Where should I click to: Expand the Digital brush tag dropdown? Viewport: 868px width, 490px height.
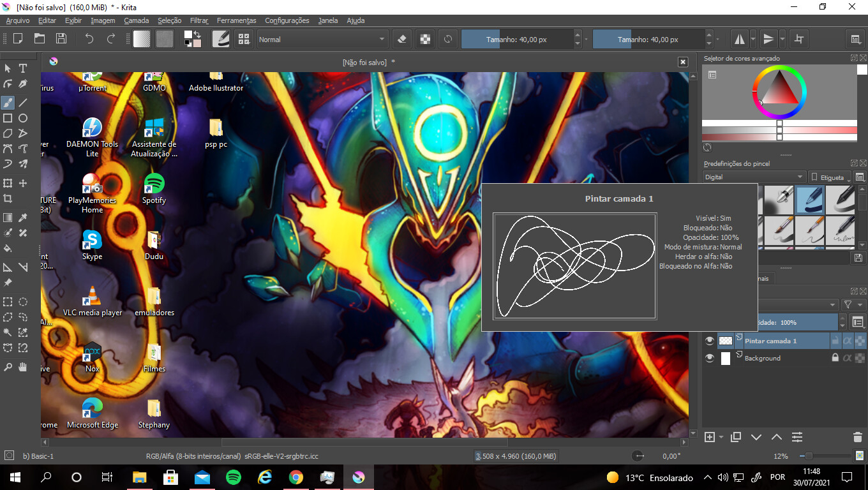(754, 177)
